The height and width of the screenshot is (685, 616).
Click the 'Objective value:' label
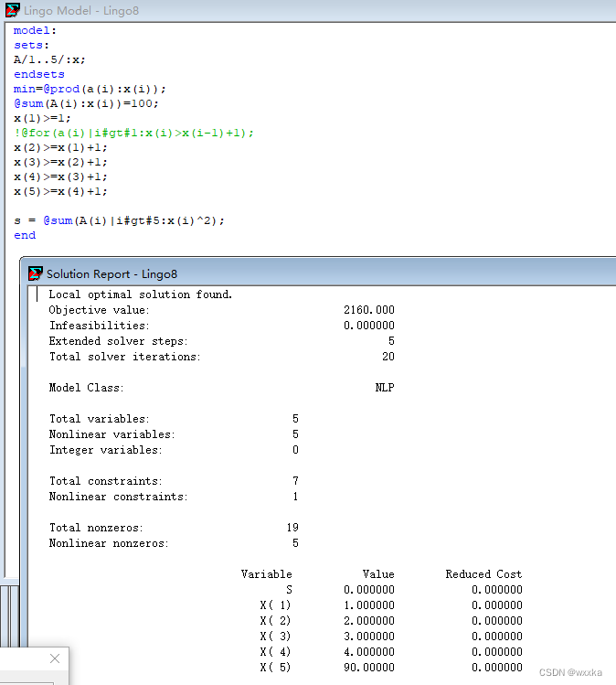tap(99, 310)
